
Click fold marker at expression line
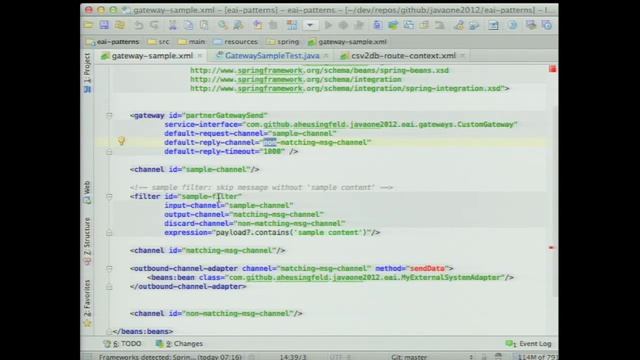coord(109,233)
